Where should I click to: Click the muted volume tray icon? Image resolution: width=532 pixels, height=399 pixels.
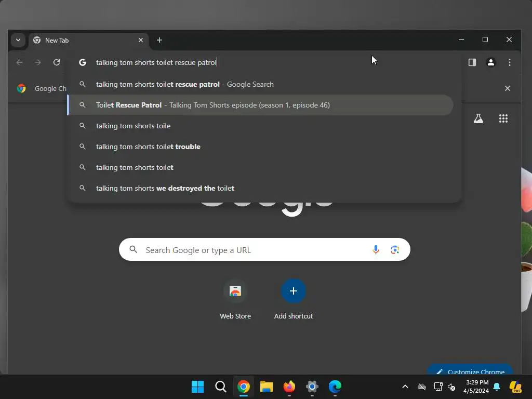tap(451, 387)
